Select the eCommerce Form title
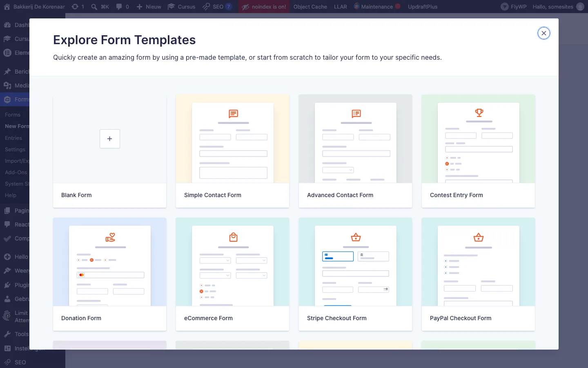The height and width of the screenshot is (368, 588). pos(208,318)
